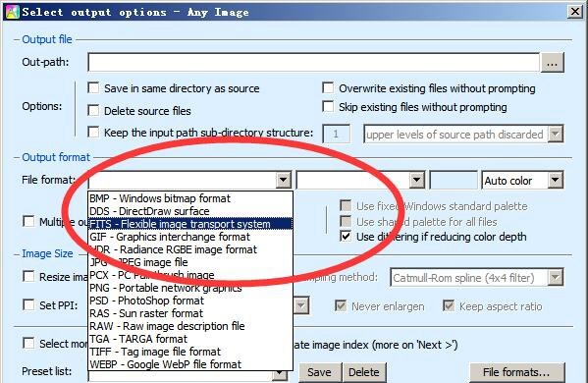Click the Any Image app icon in title bar
Viewport: 588px width, 383px height.
(12, 11)
